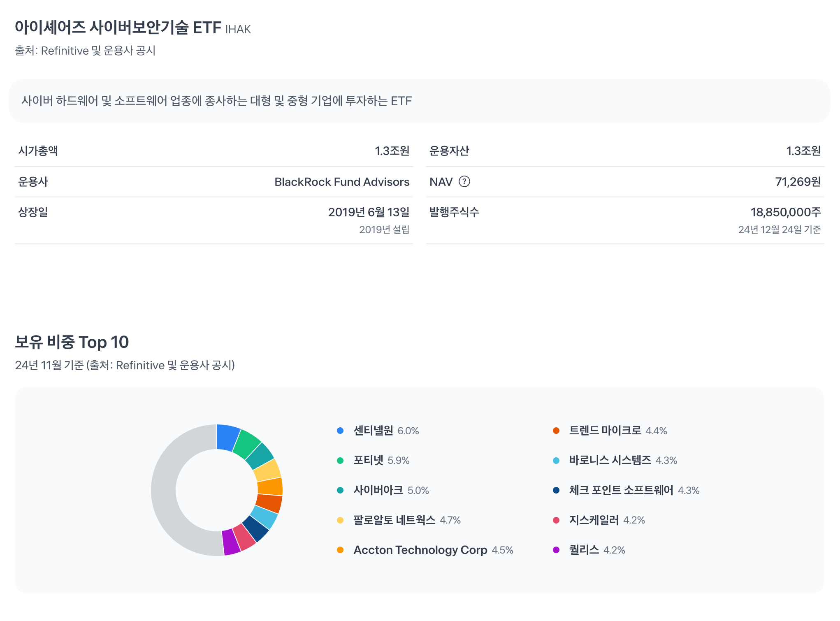Click the 2019년 설립 subtext
The height and width of the screenshot is (621, 840).
[384, 229]
